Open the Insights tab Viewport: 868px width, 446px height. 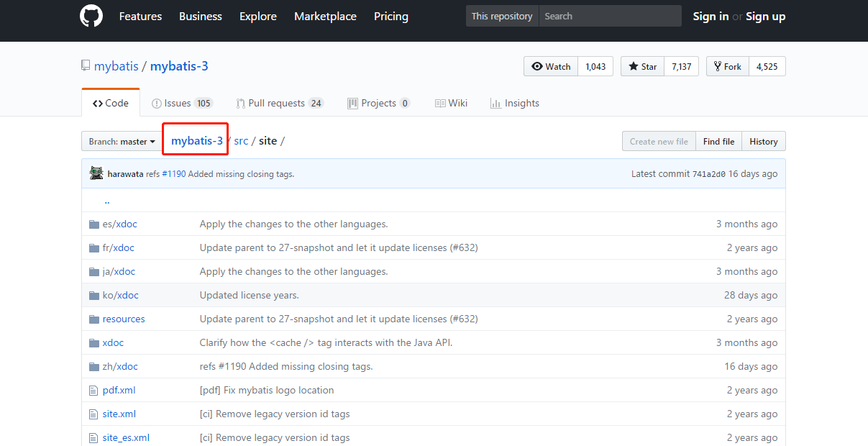pos(514,103)
